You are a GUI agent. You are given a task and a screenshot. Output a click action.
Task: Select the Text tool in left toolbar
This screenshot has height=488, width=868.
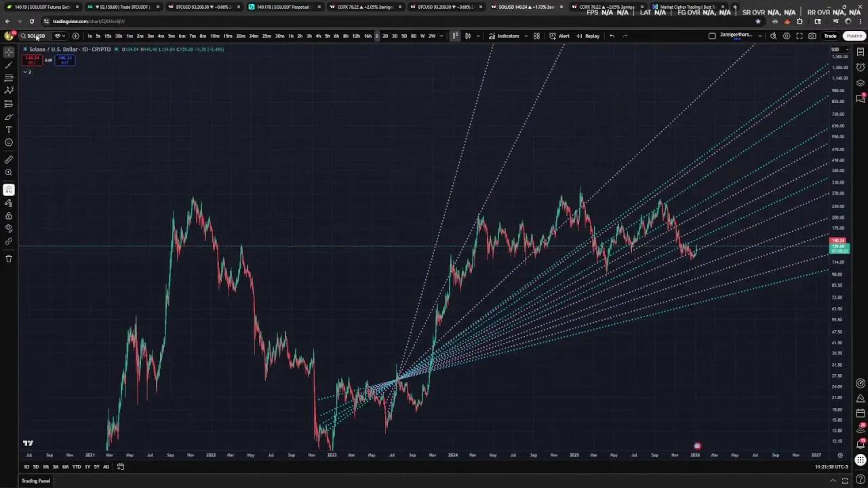[x=9, y=129]
